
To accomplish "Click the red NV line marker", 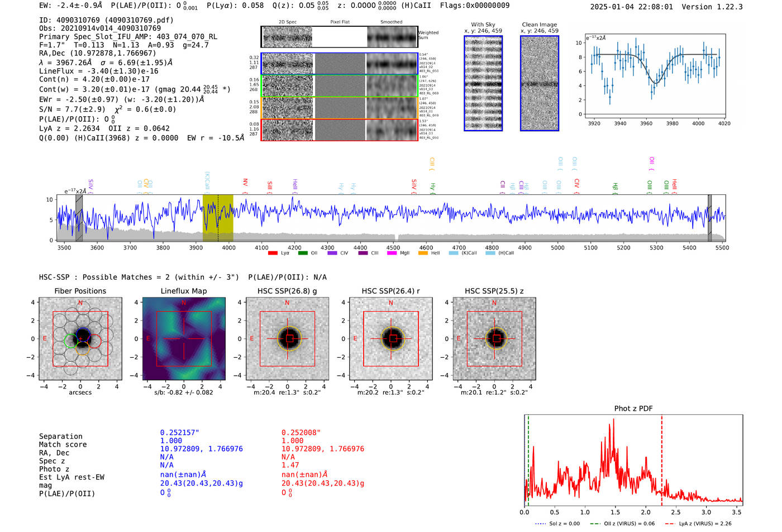I will point(245,185).
